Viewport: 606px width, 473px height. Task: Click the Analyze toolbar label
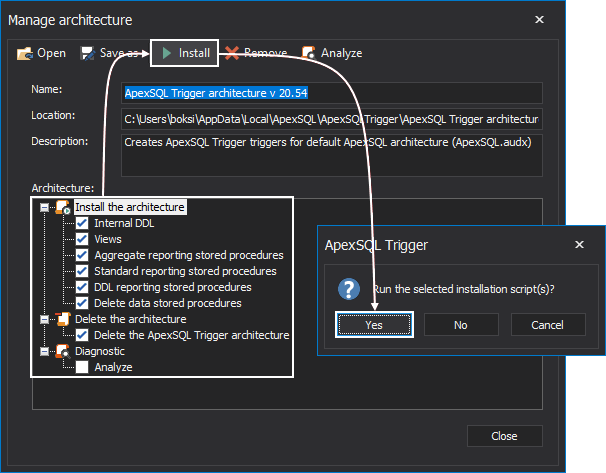click(x=342, y=53)
